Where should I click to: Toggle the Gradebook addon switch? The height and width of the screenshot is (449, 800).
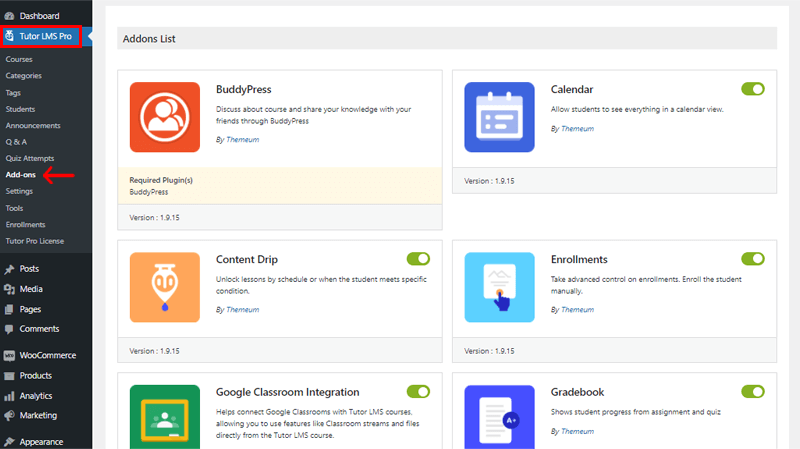tap(753, 391)
